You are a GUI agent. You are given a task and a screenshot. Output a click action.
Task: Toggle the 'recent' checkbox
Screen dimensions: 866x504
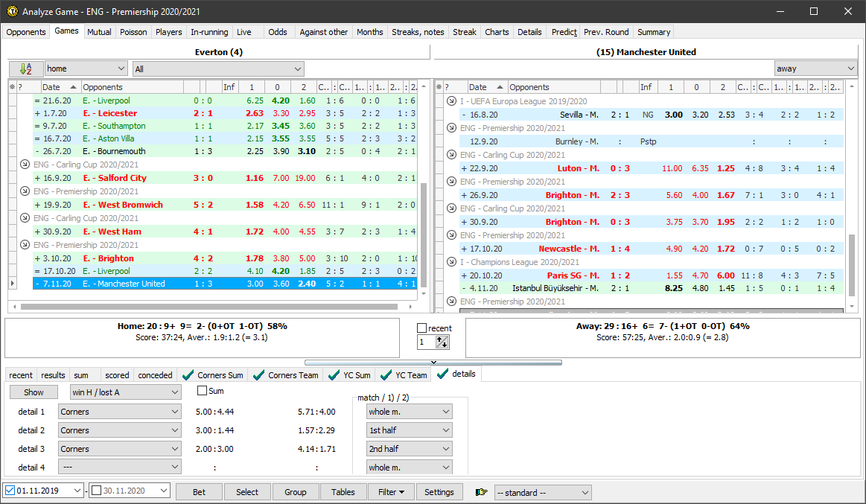[x=422, y=328]
